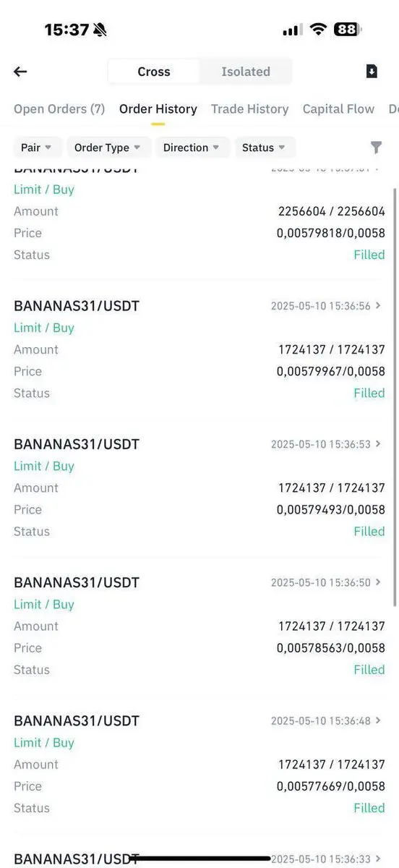Switch to Trade History tab
This screenshot has height=868, width=399.
pyautogui.click(x=249, y=109)
